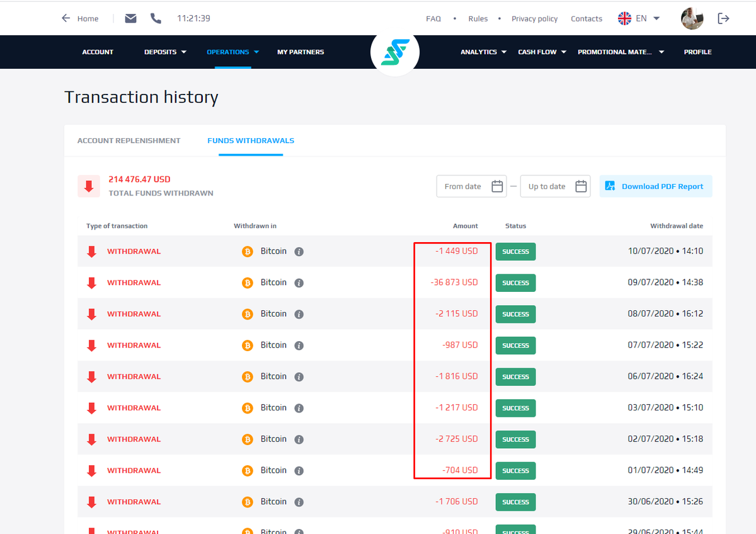Switch to ACCOUNT REPLENISHMENT tab
The image size is (756, 534).
(x=129, y=141)
